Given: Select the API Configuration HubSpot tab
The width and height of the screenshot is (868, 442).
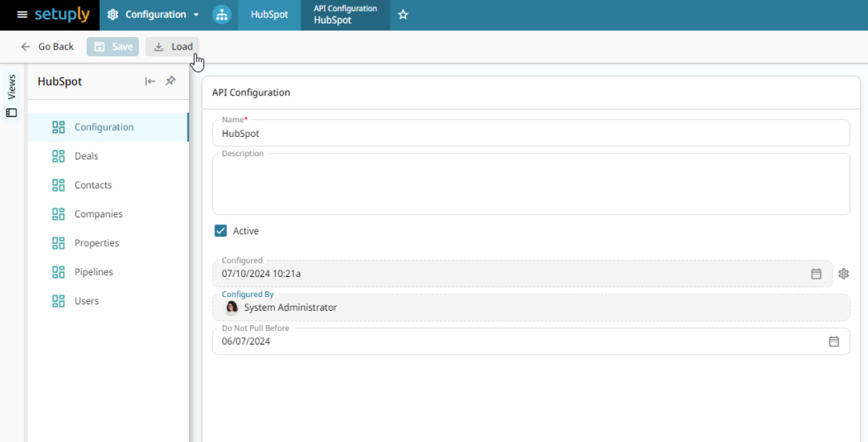Looking at the screenshot, I should click(345, 14).
